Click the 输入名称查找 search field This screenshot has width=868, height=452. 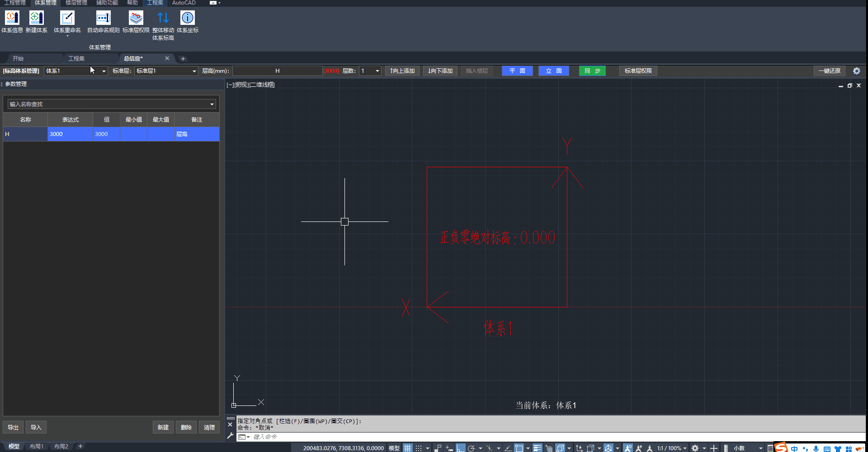coord(108,104)
